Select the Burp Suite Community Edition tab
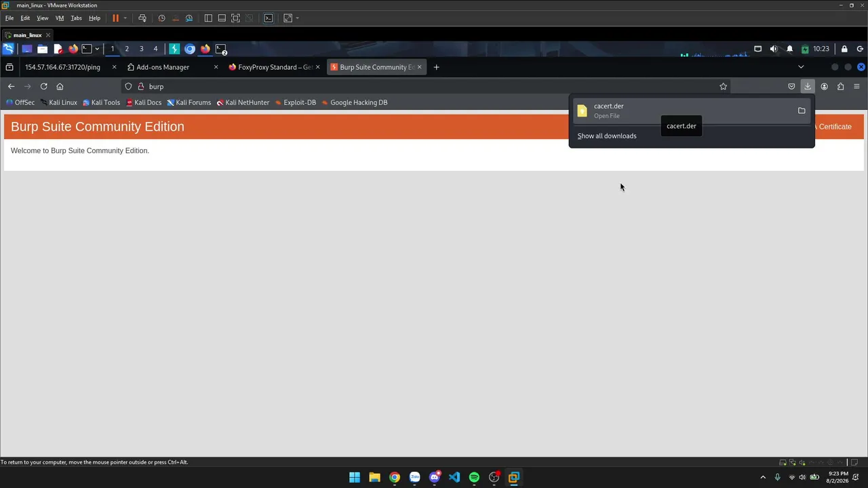The image size is (868, 488). (376, 67)
